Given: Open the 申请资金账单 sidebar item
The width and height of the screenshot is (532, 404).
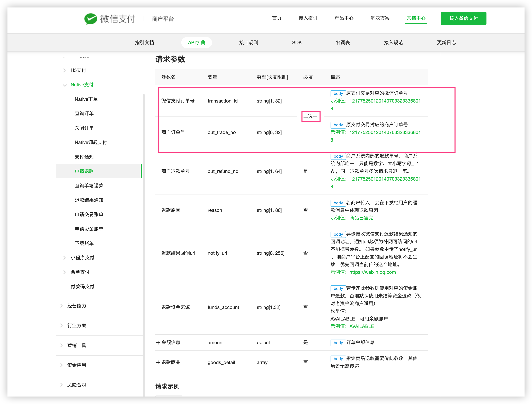Looking at the screenshot, I should tap(89, 229).
